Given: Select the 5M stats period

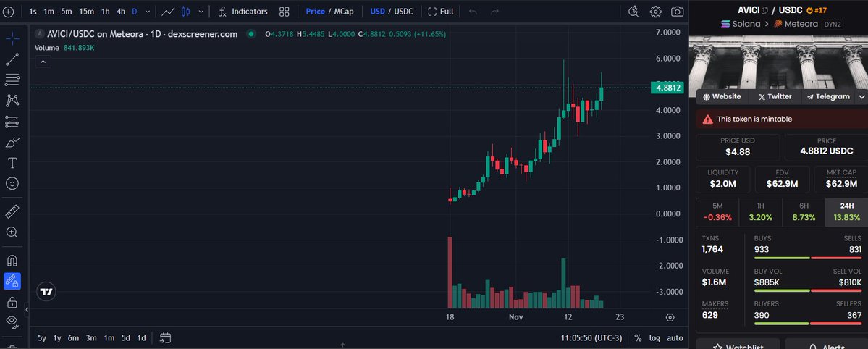Looking at the screenshot, I should [x=717, y=212].
